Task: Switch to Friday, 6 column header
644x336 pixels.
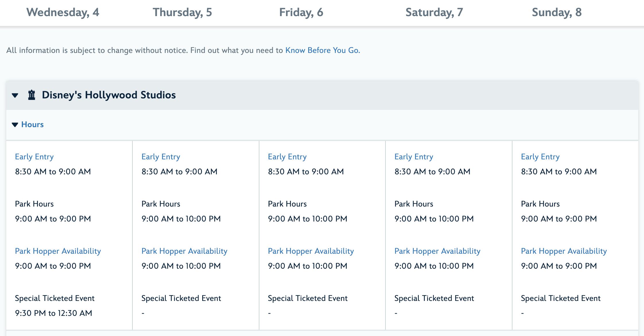Action: pos(301,12)
